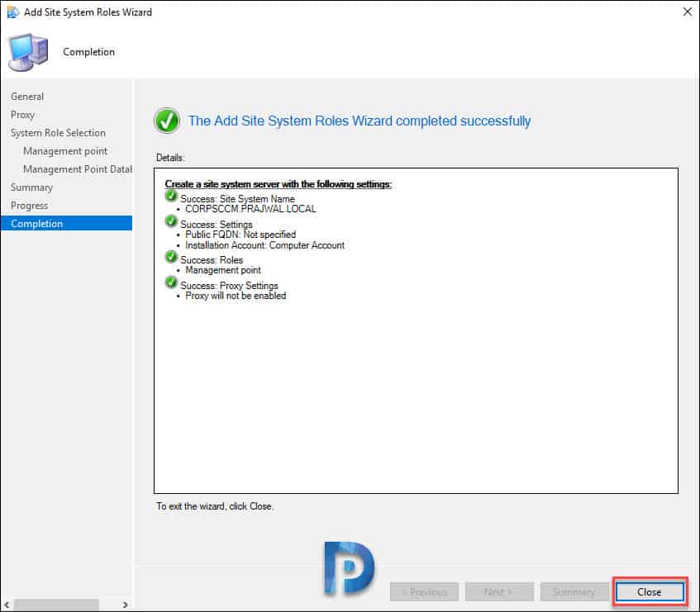This screenshot has height=612, width=700.
Task: Click 'Proxy will not be enabled' line
Action: click(x=236, y=296)
